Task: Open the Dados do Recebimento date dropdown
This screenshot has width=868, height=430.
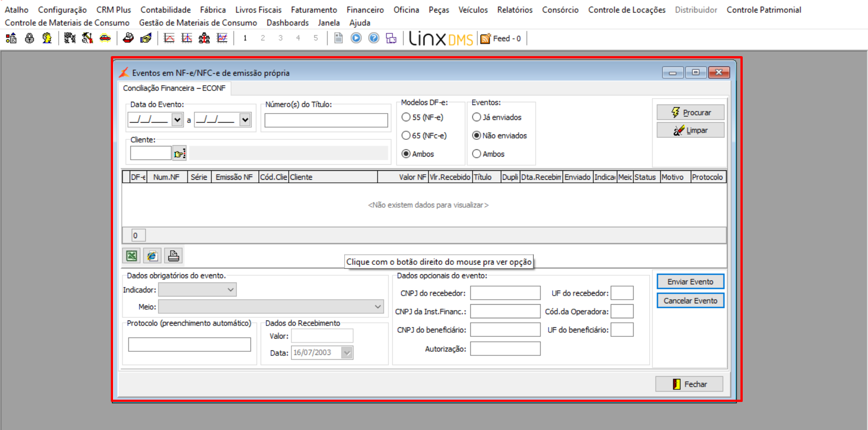Action: [x=347, y=353]
